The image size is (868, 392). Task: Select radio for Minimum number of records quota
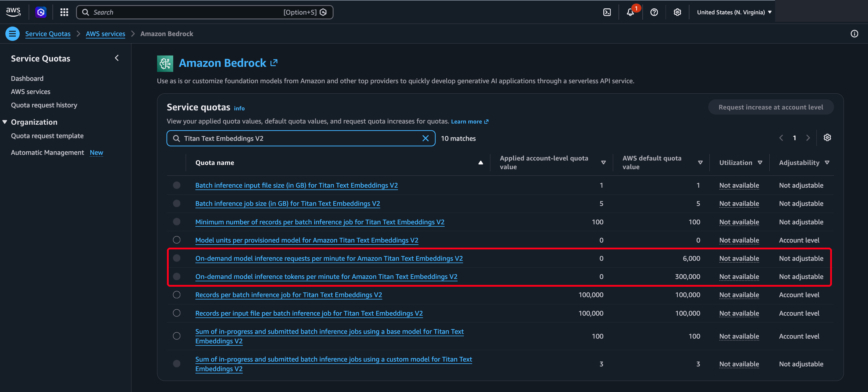[x=176, y=222]
